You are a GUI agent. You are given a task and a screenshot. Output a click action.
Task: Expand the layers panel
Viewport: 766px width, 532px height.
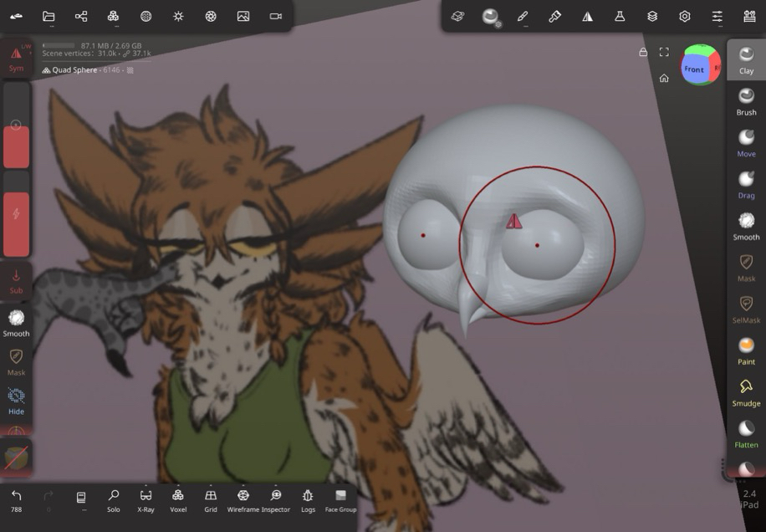pos(652,16)
